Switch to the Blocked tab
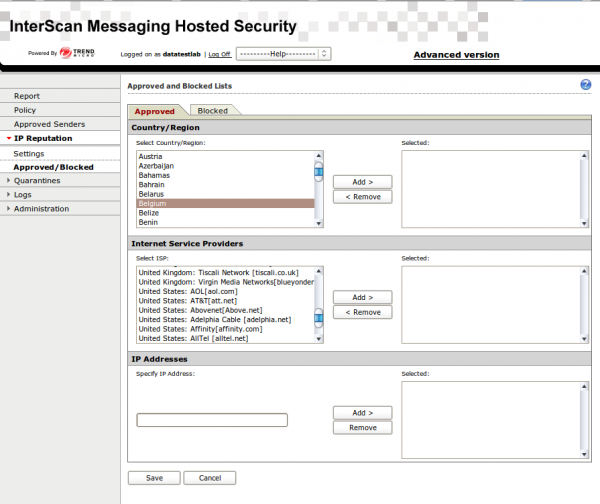The width and height of the screenshot is (600, 504). [212, 111]
